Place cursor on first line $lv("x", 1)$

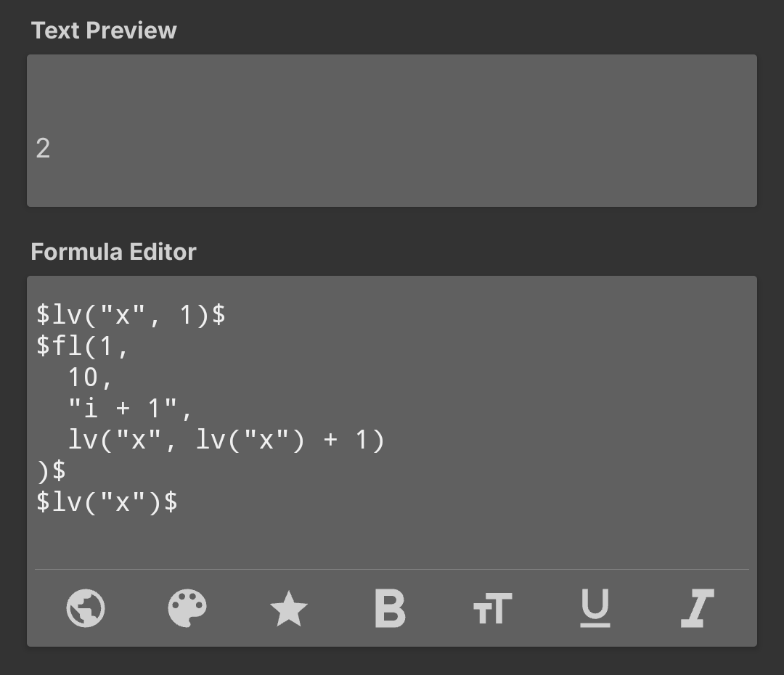(x=131, y=315)
